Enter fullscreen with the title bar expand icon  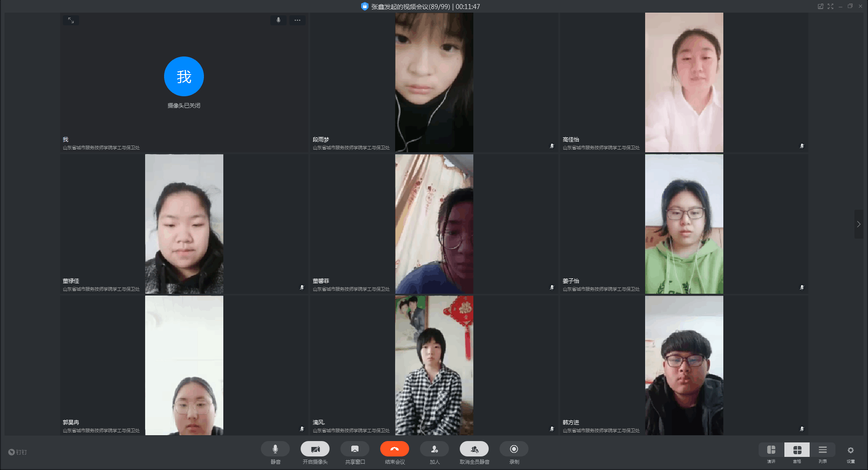(830, 6)
